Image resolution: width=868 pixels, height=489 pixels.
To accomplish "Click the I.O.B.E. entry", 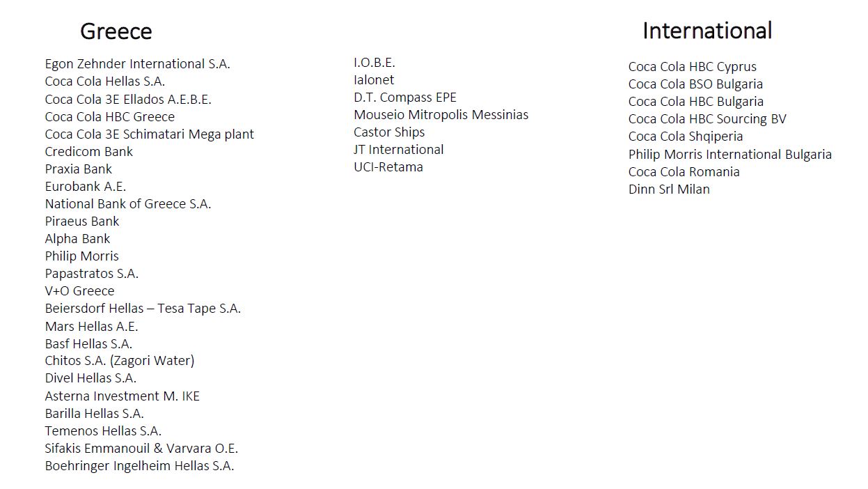I will (374, 63).
